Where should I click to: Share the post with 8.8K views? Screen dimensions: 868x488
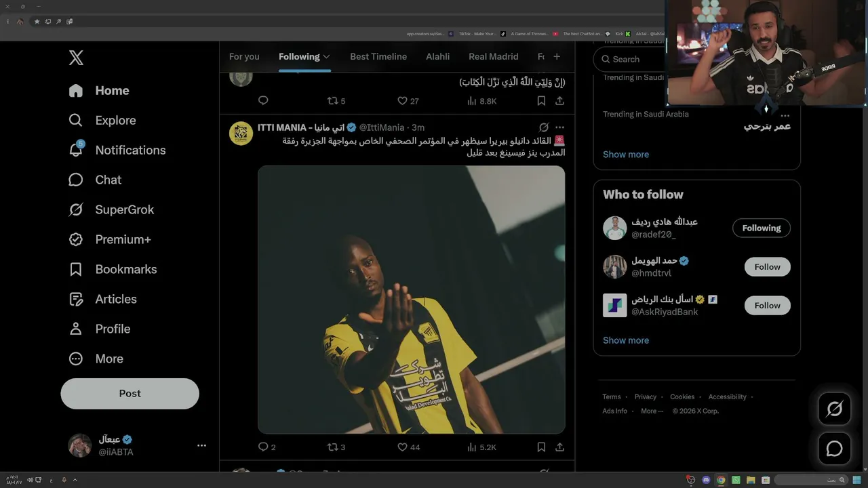tap(559, 100)
